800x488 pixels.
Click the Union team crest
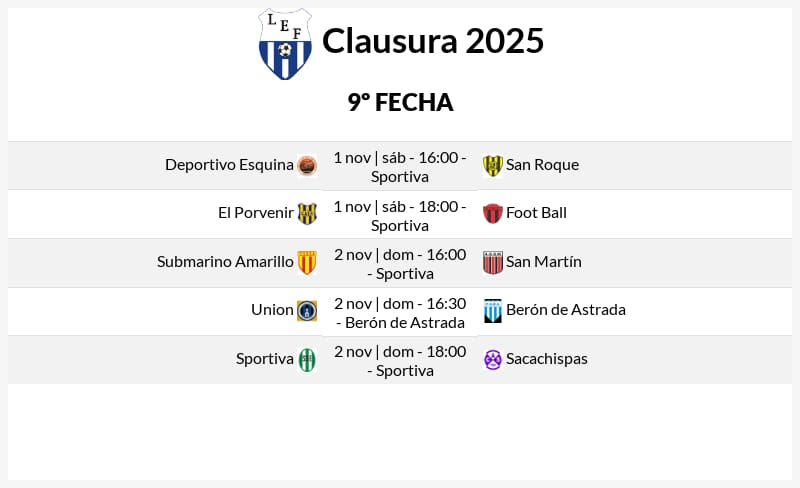point(307,310)
